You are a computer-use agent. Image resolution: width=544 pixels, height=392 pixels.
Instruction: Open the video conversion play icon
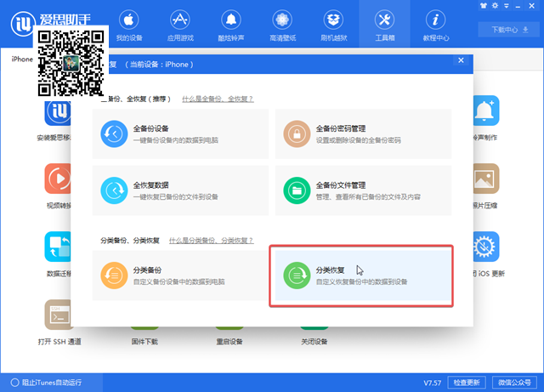58,179
